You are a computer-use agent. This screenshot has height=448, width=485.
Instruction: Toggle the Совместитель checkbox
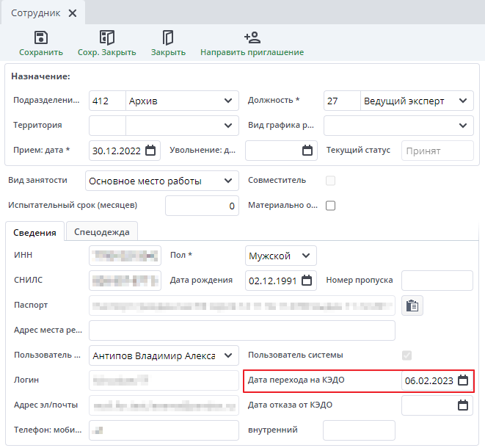330,181
